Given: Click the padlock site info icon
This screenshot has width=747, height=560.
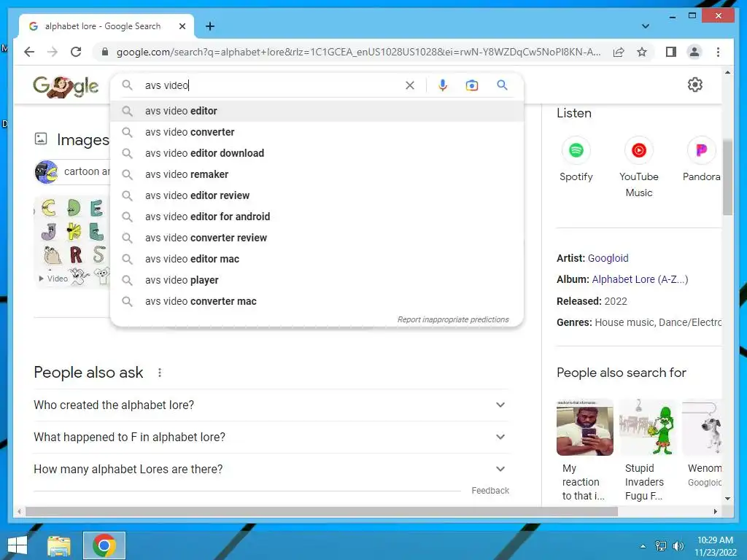Looking at the screenshot, I should pyautogui.click(x=105, y=52).
